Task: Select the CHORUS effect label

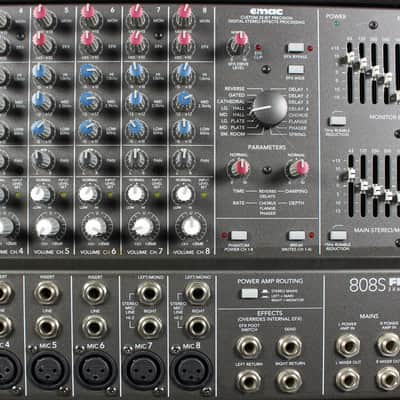Action: [x=298, y=115]
